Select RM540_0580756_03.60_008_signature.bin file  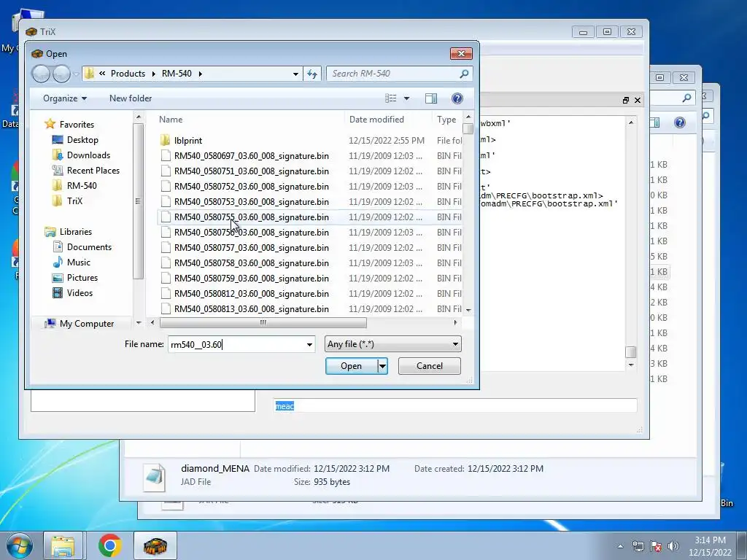click(251, 233)
